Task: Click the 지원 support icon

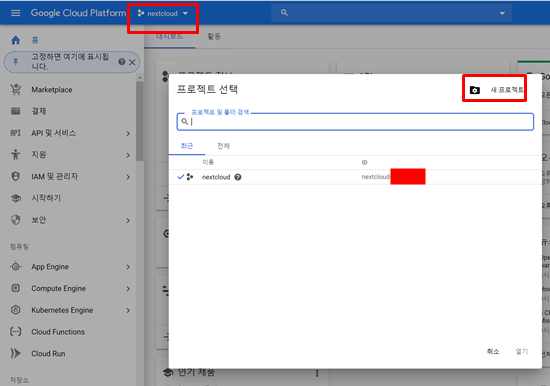Action: pos(15,154)
